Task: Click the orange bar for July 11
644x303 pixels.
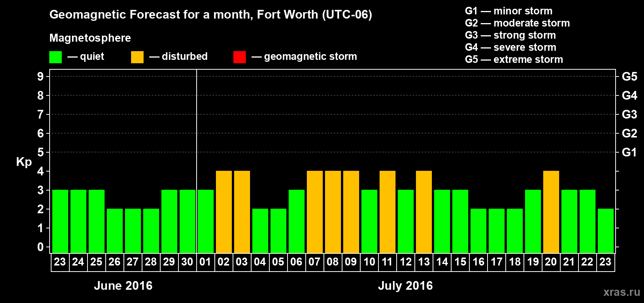Action: (388, 212)
